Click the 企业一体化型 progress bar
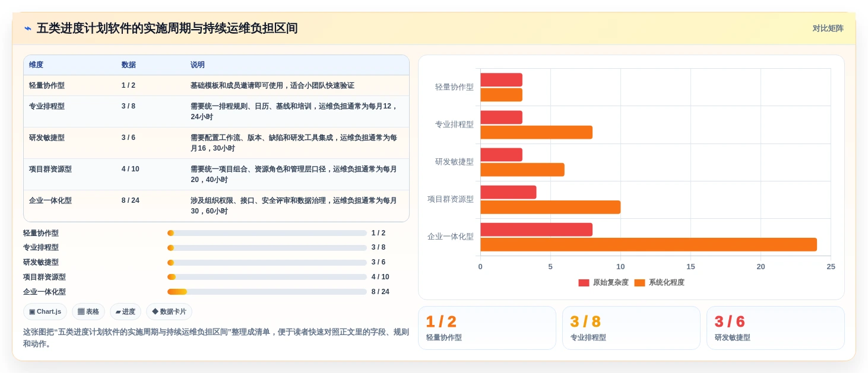 [x=267, y=292]
